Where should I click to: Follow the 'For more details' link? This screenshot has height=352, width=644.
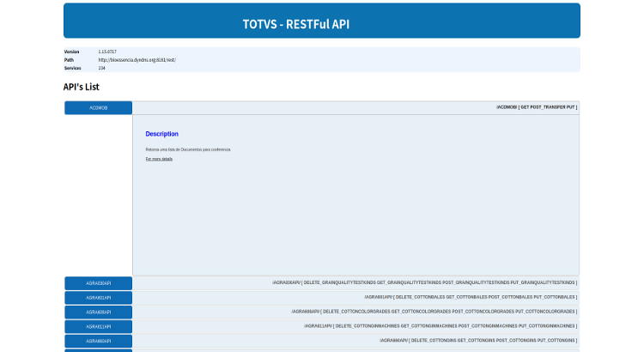159,159
